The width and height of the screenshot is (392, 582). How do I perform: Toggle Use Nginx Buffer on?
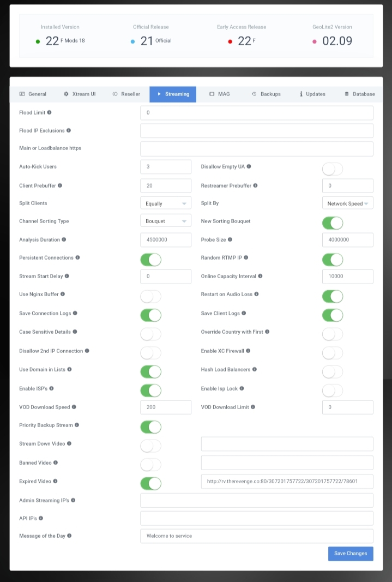pos(150,296)
